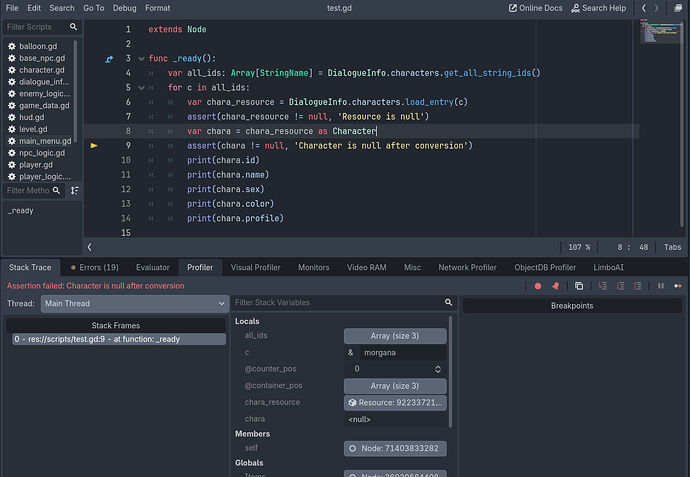Image resolution: width=690 pixels, height=477 pixels.
Task: Click the @counter_pos stepper arrows
Action: (438, 369)
